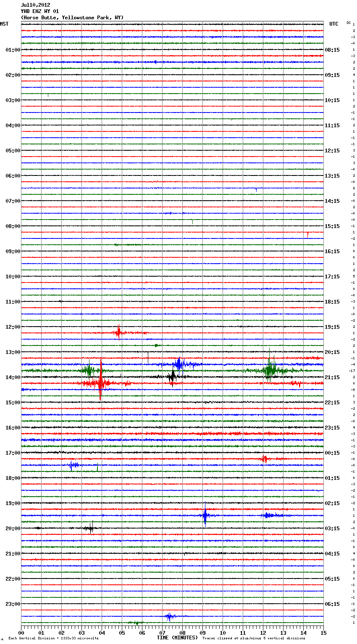357x644 pixels.
Task: Click the "22:00" MST time label
Action: (13, 579)
